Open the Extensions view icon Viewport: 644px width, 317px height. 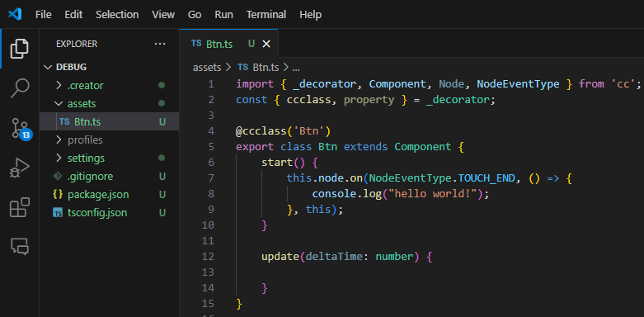(20, 207)
